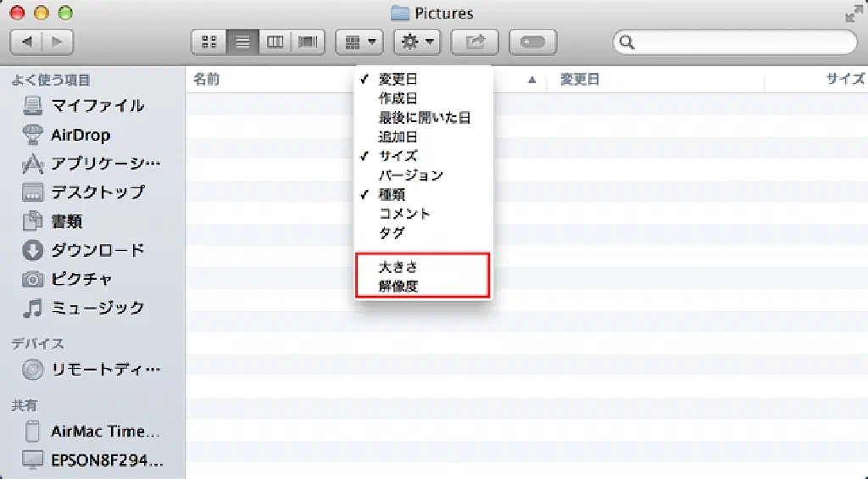Open ダウンロード folder in sidebar
The width and height of the screenshot is (868, 479).
[97, 250]
